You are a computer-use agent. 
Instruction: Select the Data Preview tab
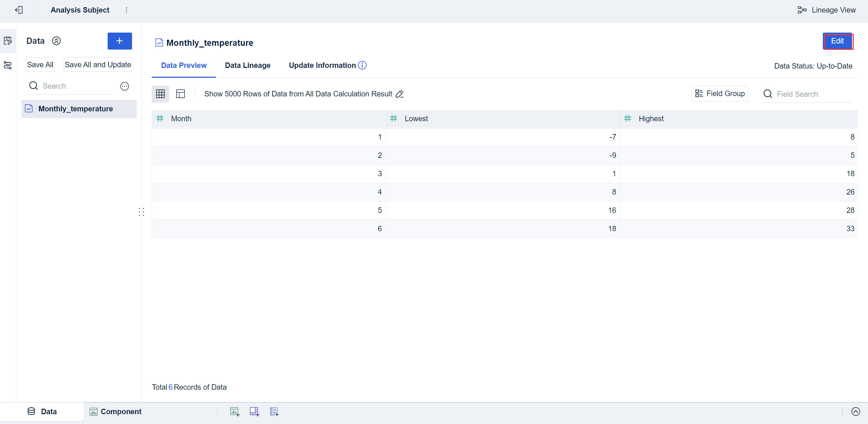pyautogui.click(x=184, y=65)
